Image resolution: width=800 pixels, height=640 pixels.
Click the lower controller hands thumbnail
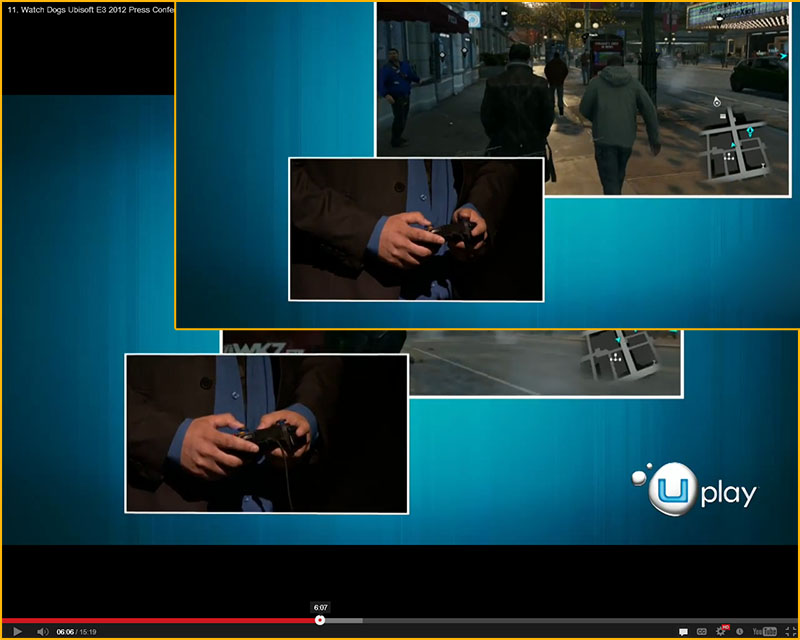pyautogui.click(x=266, y=433)
